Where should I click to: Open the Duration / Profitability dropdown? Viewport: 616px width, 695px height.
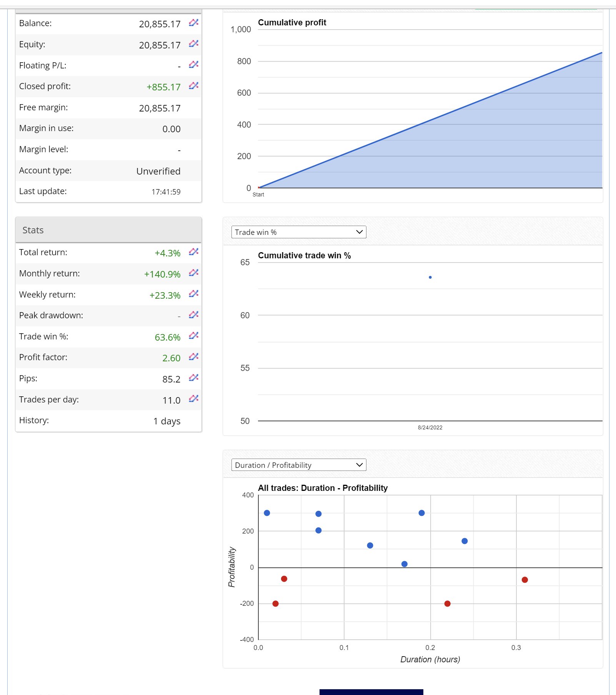tap(299, 465)
